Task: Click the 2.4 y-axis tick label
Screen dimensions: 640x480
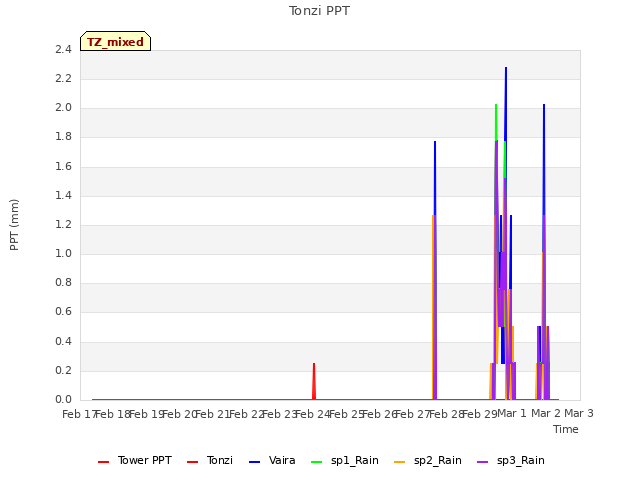Action: pyautogui.click(x=63, y=49)
